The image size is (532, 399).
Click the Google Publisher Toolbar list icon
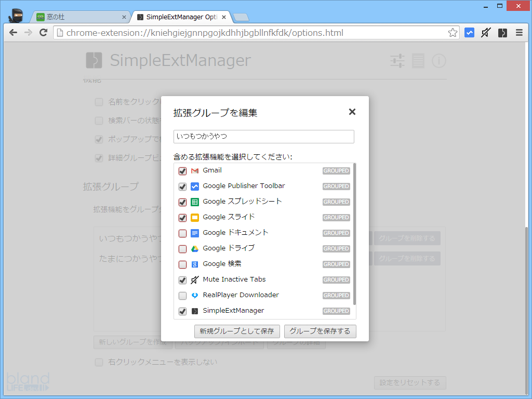[195, 187]
